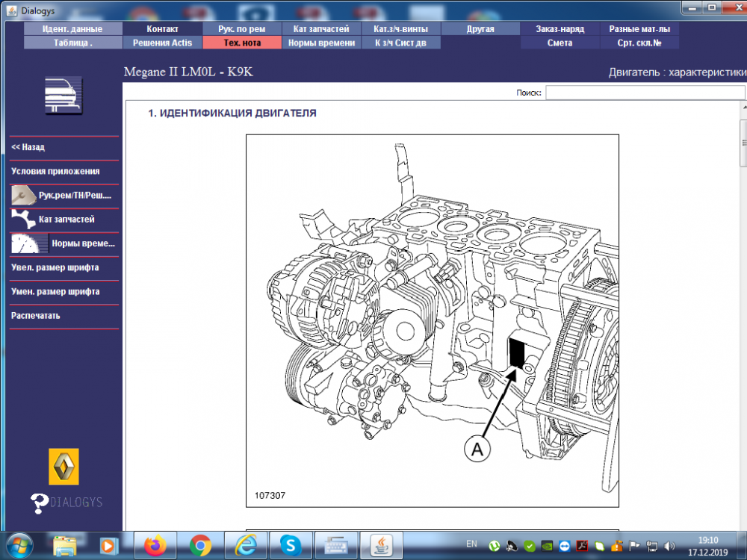
Task: Open the Решения Actis tab
Action: (162, 43)
